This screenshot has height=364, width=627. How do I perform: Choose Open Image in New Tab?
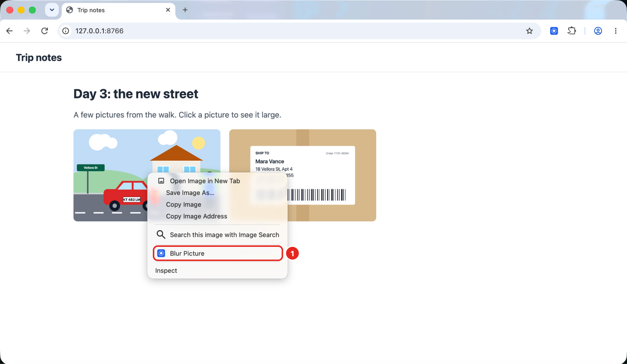[x=217, y=181]
